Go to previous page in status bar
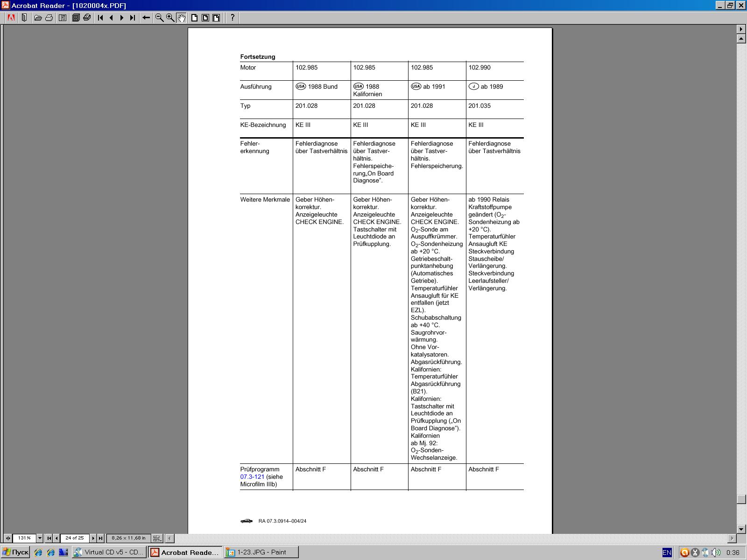The image size is (747, 560). 56,538
